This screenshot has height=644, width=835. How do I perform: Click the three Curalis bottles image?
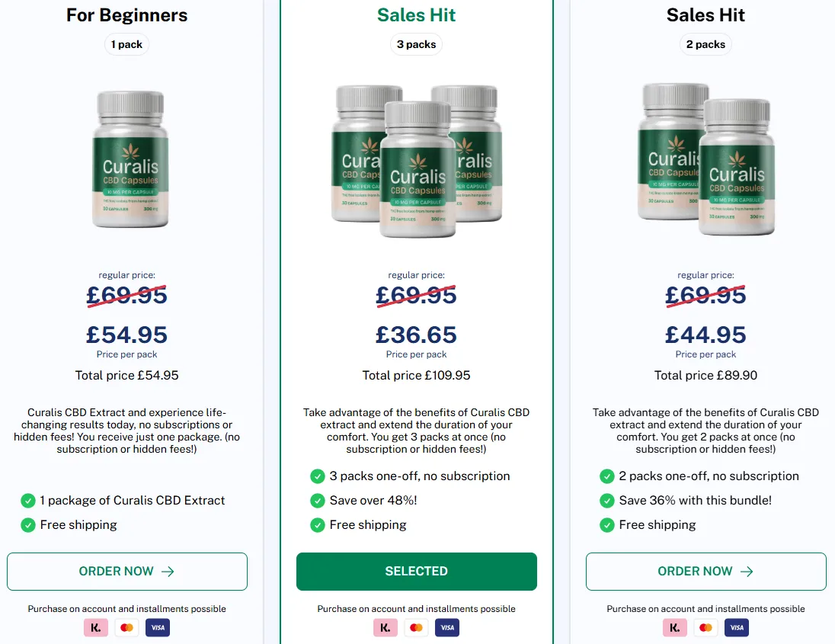[417, 161]
